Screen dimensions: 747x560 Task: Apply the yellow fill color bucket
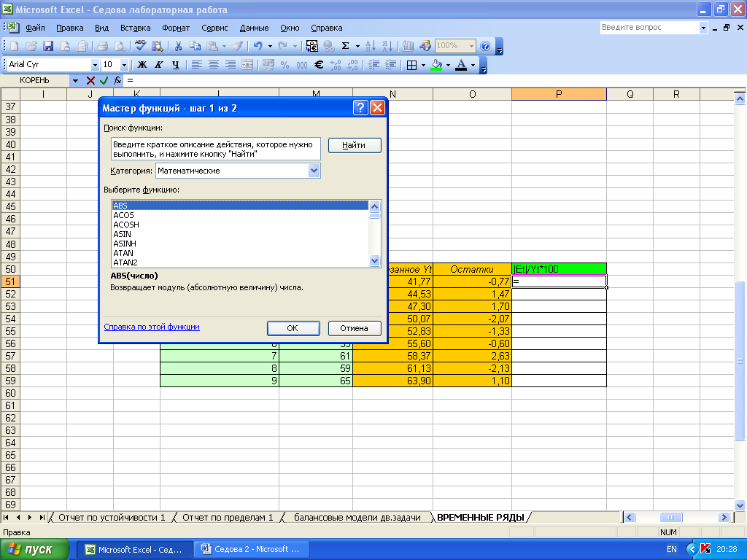[x=436, y=65]
